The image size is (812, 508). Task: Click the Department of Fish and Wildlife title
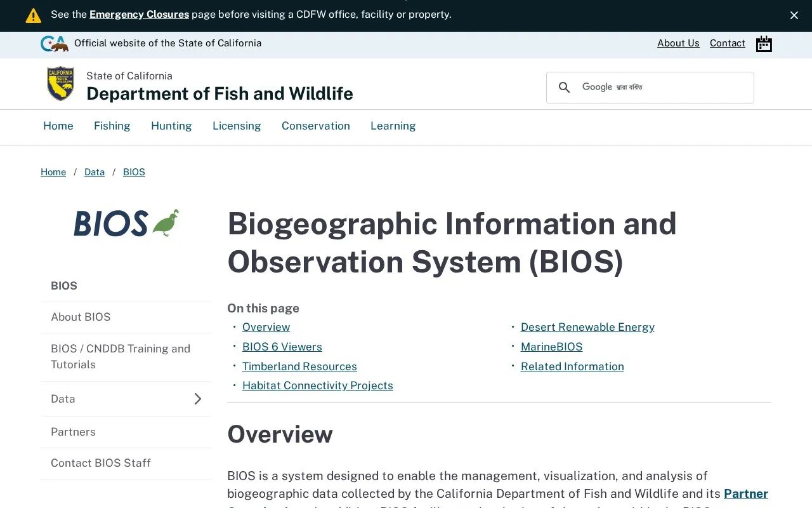click(219, 93)
